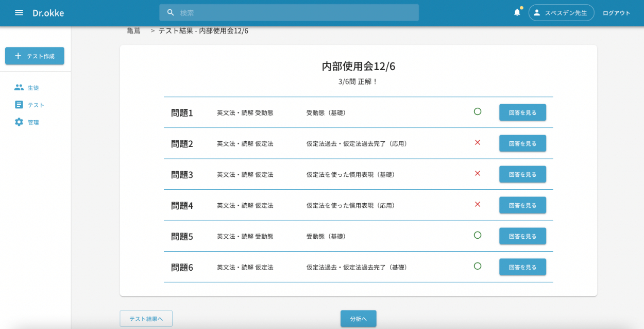View the answer for 問題4
Viewport: 644px width, 329px height.
pyautogui.click(x=522, y=205)
